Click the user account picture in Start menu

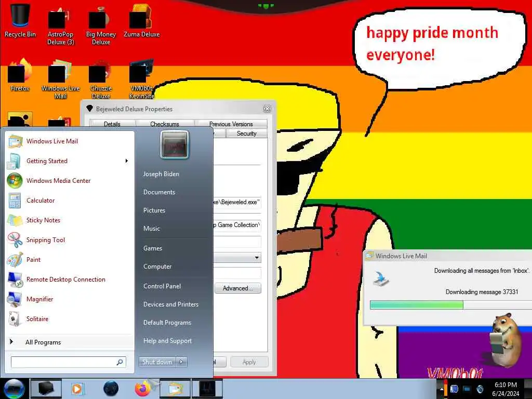coord(174,145)
